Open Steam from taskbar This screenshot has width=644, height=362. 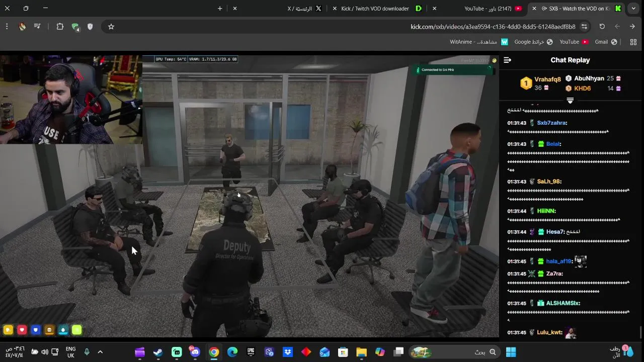tap(158, 352)
